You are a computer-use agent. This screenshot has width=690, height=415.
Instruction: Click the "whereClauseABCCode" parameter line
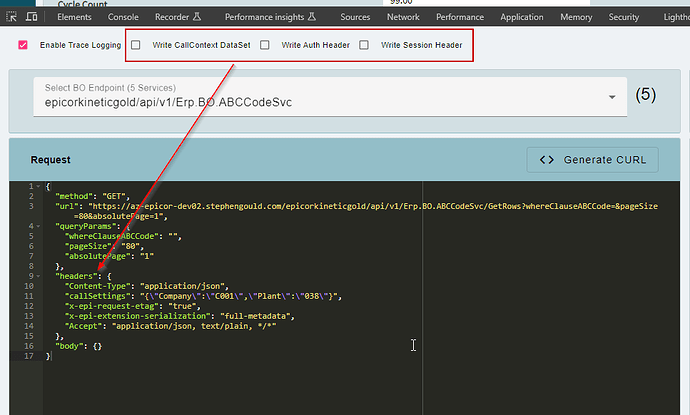(123, 236)
